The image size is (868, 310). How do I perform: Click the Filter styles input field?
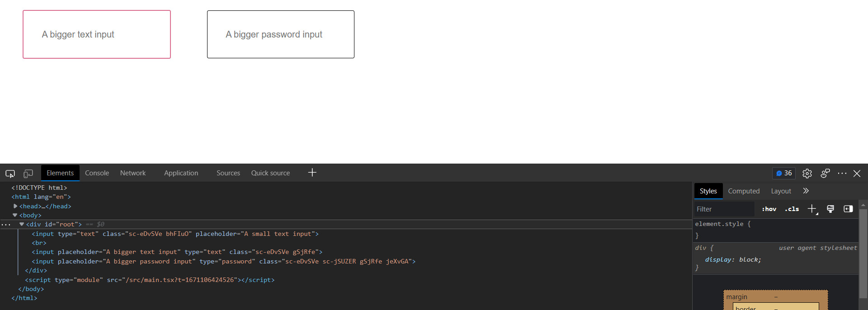click(x=723, y=209)
